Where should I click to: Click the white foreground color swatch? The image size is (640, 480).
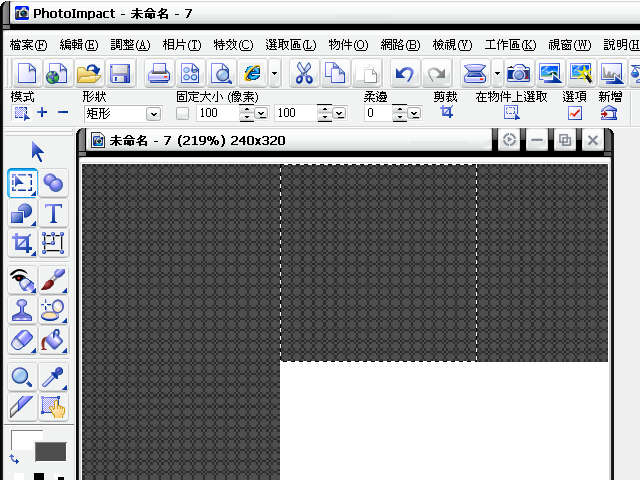coord(24,439)
